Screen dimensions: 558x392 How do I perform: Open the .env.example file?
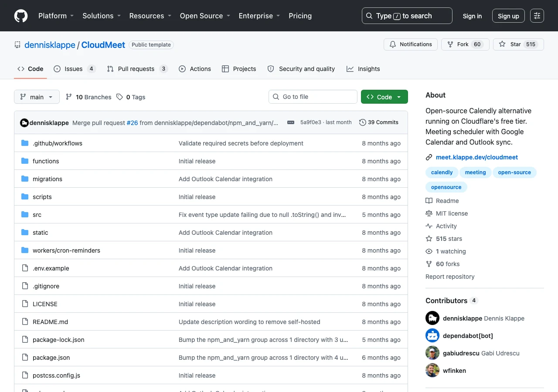tap(51, 268)
